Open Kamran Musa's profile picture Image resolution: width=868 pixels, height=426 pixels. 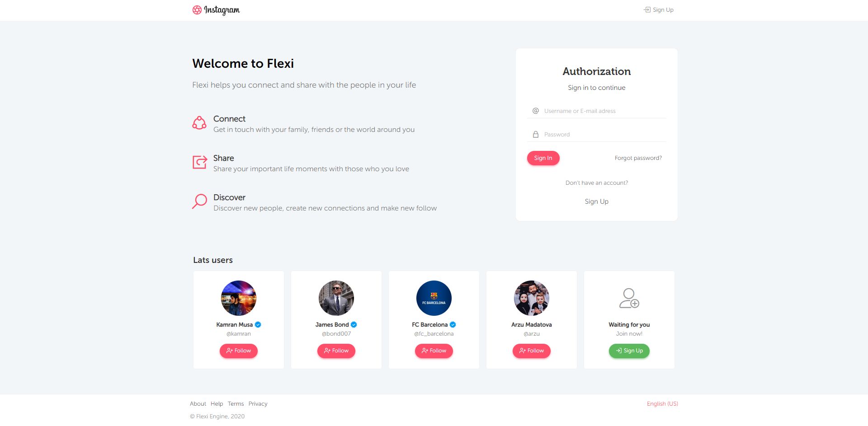(x=239, y=298)
